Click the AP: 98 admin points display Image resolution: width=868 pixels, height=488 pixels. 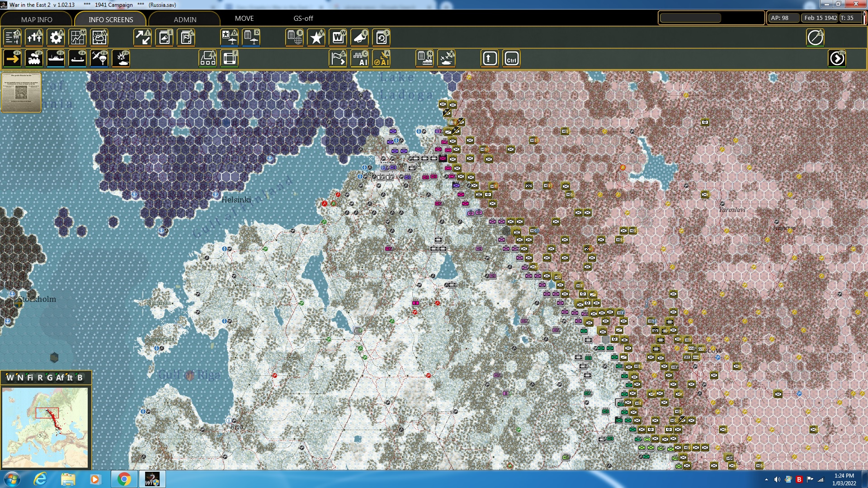(783, 18)
